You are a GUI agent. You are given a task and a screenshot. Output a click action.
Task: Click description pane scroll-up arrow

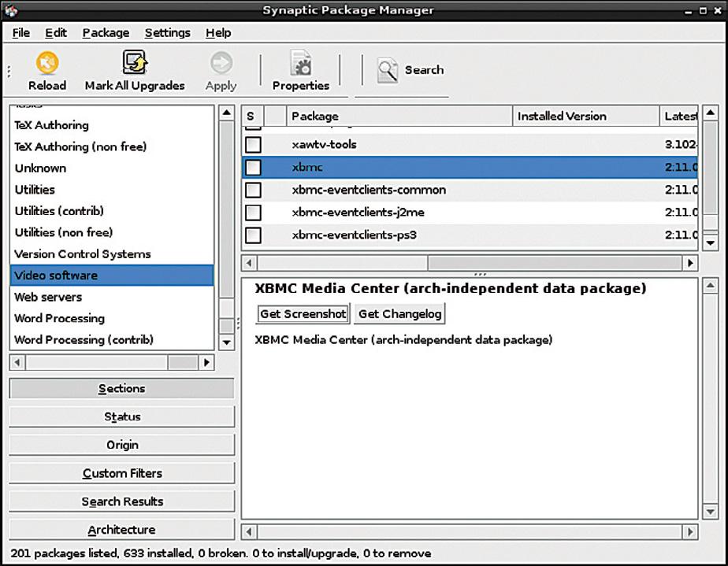(711, 287)
